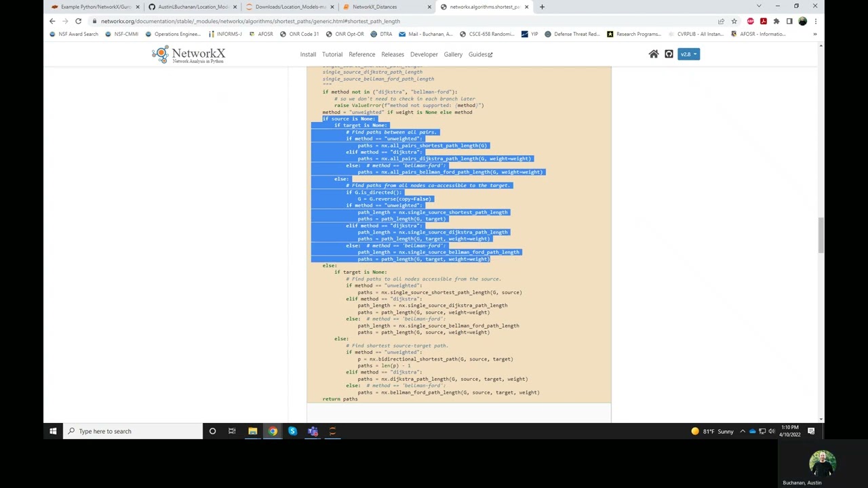Switch to the AustinLBuchanan/Location_Models GitHub tab

(x=193, y=7)
